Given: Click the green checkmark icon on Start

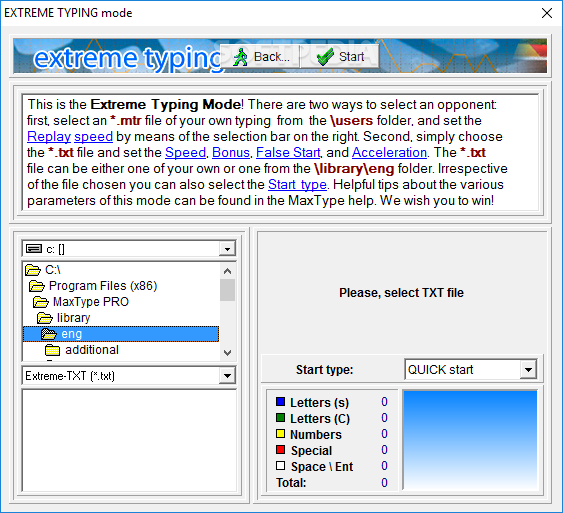Looking at the screenshot, I should click(326, 57).
